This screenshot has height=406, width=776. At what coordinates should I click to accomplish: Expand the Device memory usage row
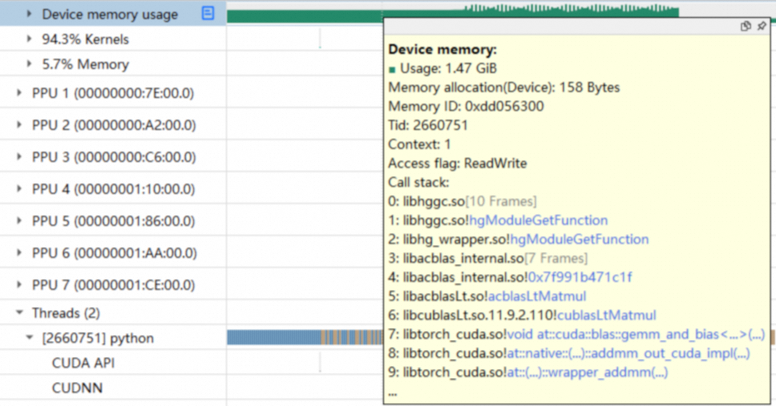coord(29,15)
